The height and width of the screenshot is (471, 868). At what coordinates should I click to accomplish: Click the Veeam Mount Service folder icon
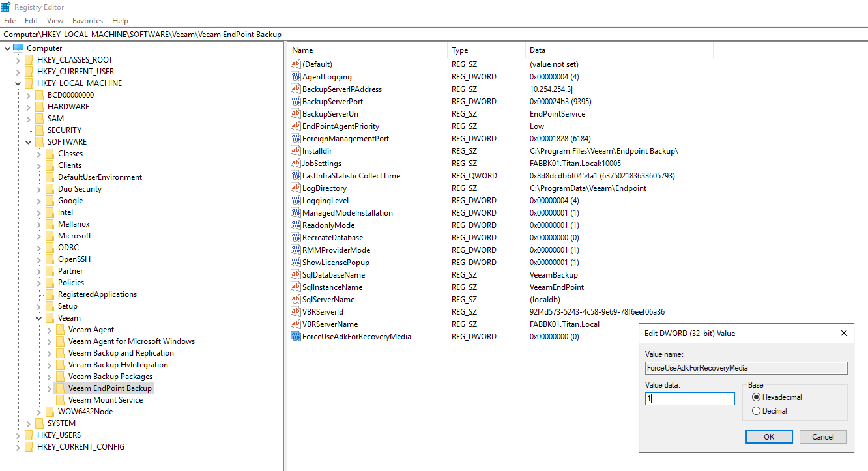[x=61, y=400]
